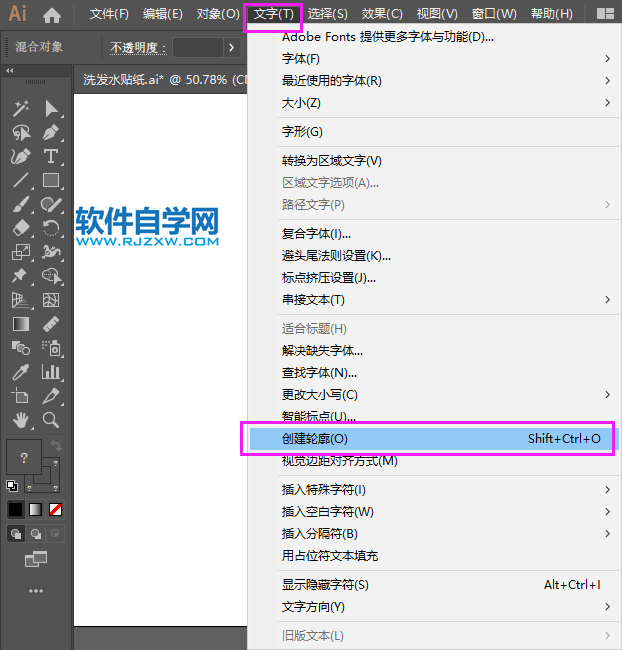Open the 文件(F) menu
Image resolution: width=622 pixels, height=650 pixels.
[109, 14]
